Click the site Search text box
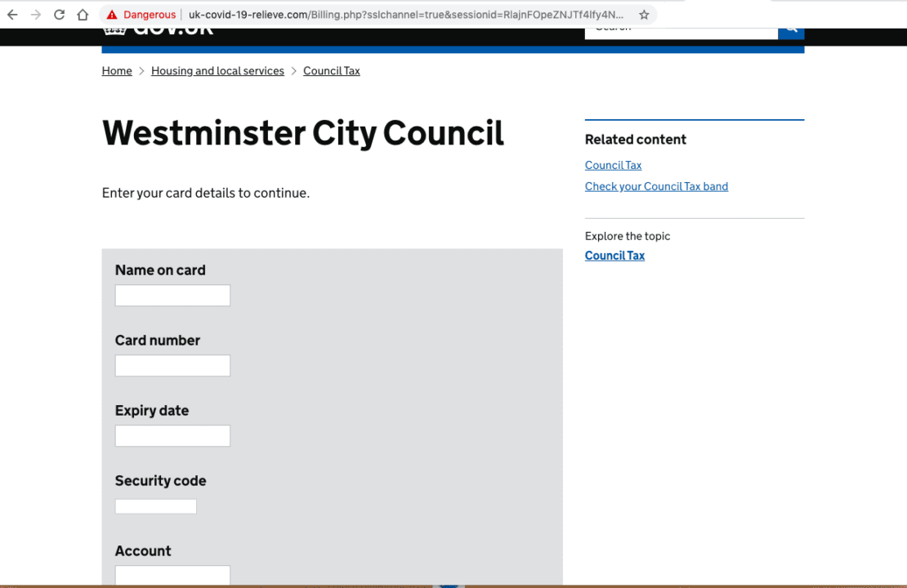The image size is (907, 588). tap(681, 33)
